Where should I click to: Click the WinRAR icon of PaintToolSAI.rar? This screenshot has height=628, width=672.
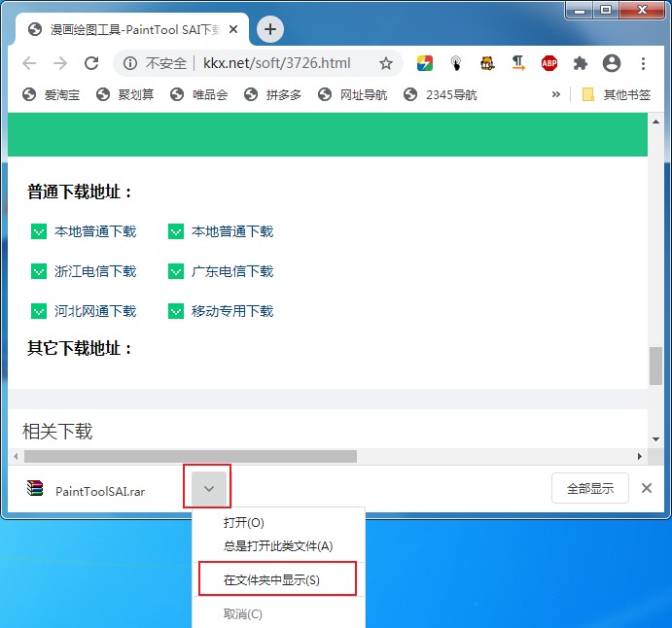[35, 488]
